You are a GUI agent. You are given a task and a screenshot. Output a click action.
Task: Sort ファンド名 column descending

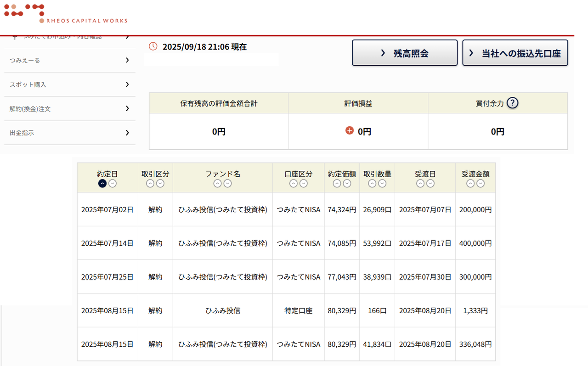[x=228, y=183]
